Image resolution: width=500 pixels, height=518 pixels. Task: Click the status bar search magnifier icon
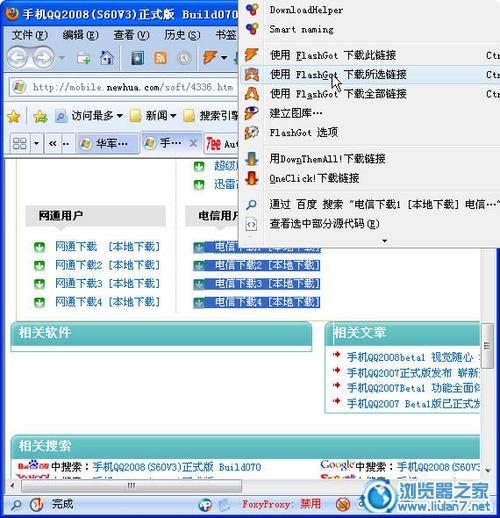coord(15,505)
